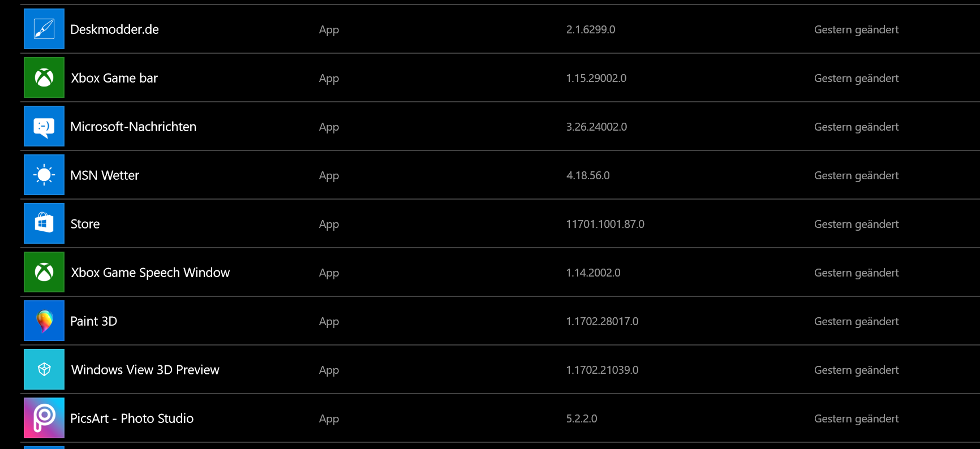Viewport: 980px width, 449px height.
Task: Open the Microsoft-Nachrichten entry name
Action: [x=134, y=127]
